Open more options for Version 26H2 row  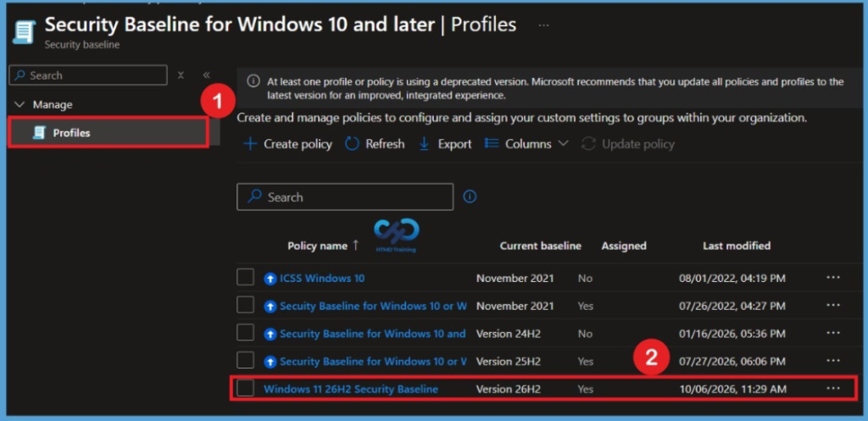[x=833, y=388]
